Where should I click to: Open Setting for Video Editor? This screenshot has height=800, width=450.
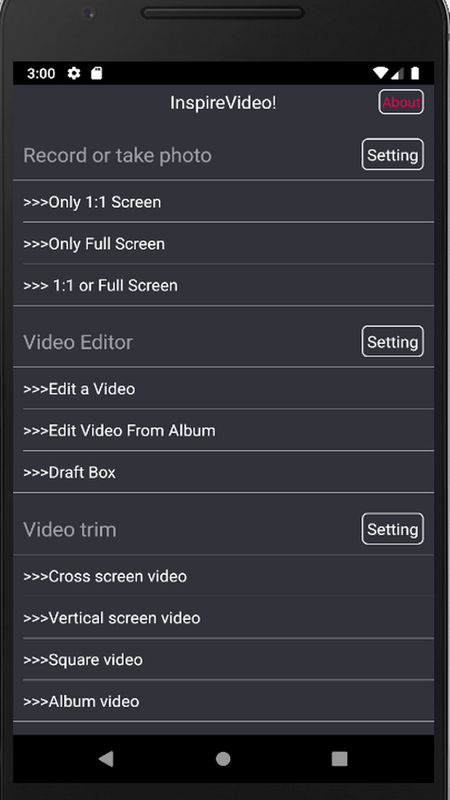(x=392, y=341)
